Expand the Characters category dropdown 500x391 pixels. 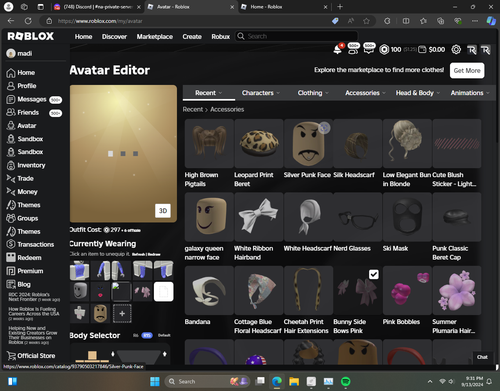pyautogui.click(x=261, y=93)
